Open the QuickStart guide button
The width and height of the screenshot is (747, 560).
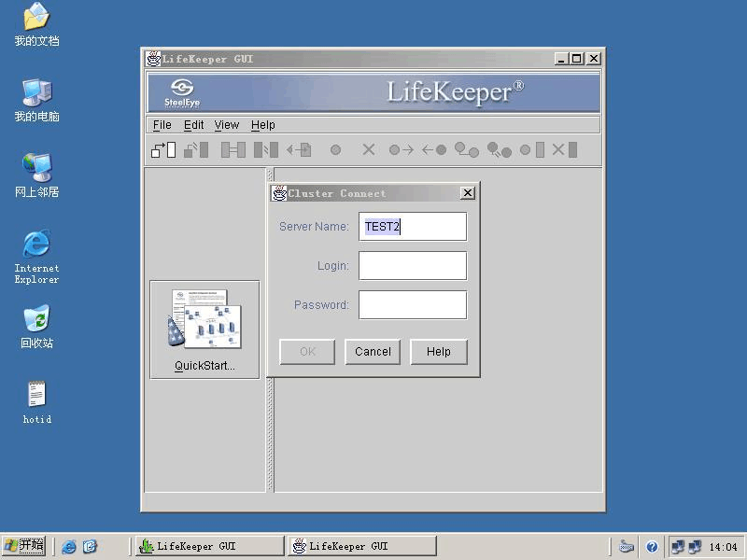pyautogui.click(x=204, y=329)
